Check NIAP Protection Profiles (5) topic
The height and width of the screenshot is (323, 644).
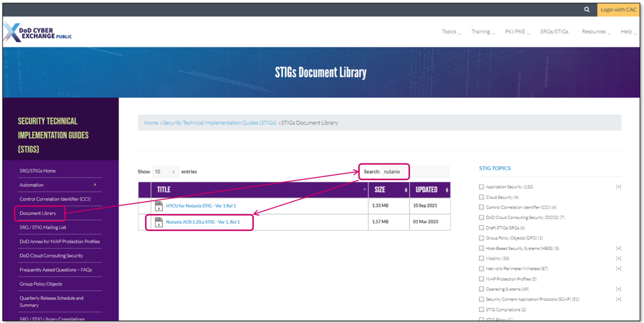point(481,279)
